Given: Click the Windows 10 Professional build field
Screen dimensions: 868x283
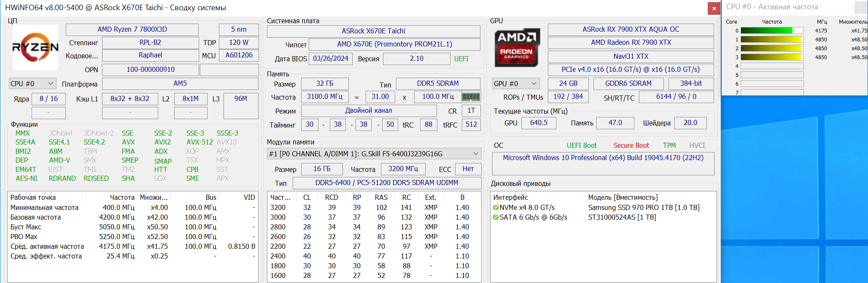Looking at the screenshot, I should point(603,163).
